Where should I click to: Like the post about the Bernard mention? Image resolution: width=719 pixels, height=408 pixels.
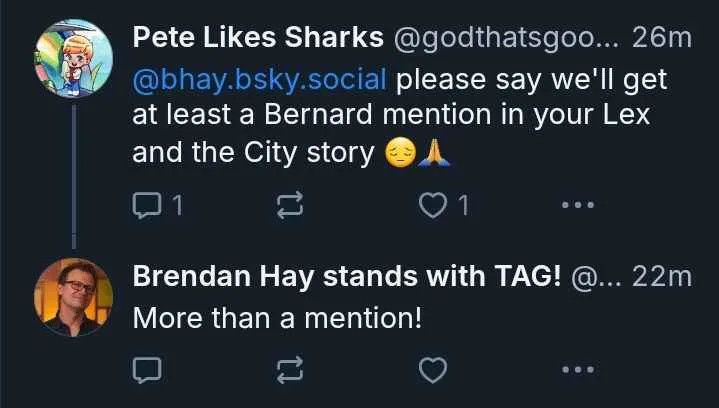432,207
